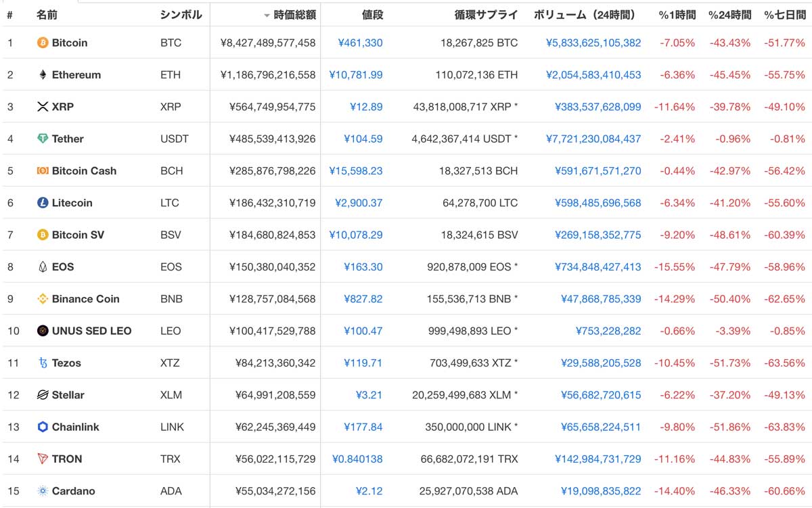The height and width of the screenshot is (508, 812).
Task: Open the Cardano name link
Action: (74, 491)
